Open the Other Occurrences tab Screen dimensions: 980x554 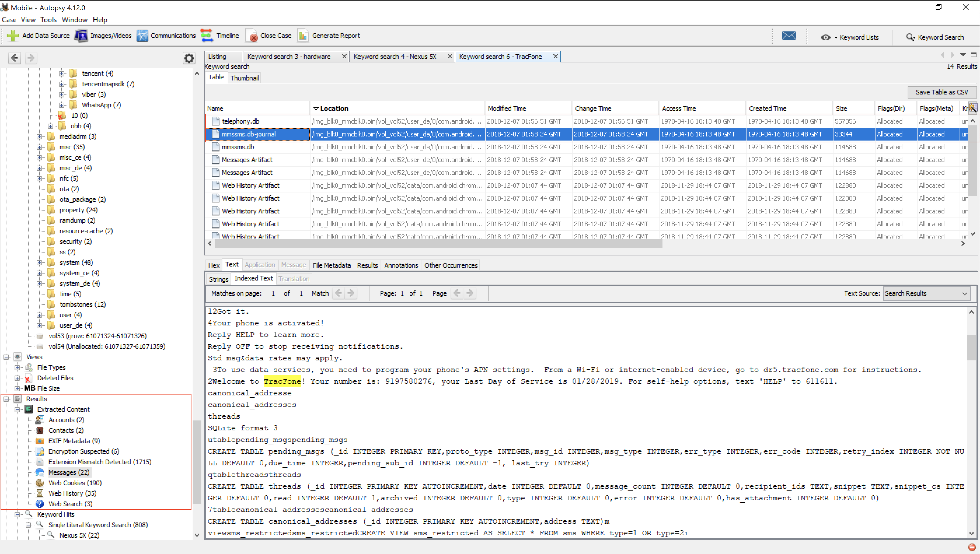pyautogui.click(x=451, y=265)
